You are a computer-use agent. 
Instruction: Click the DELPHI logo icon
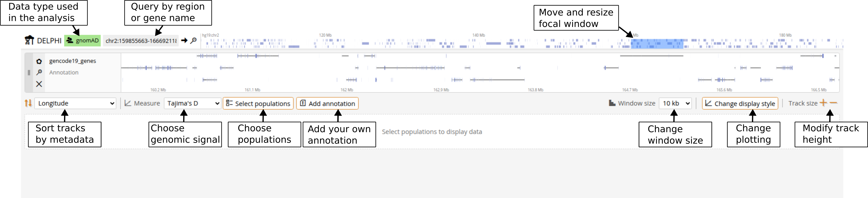pyautogui.click(x=29, y=40)
